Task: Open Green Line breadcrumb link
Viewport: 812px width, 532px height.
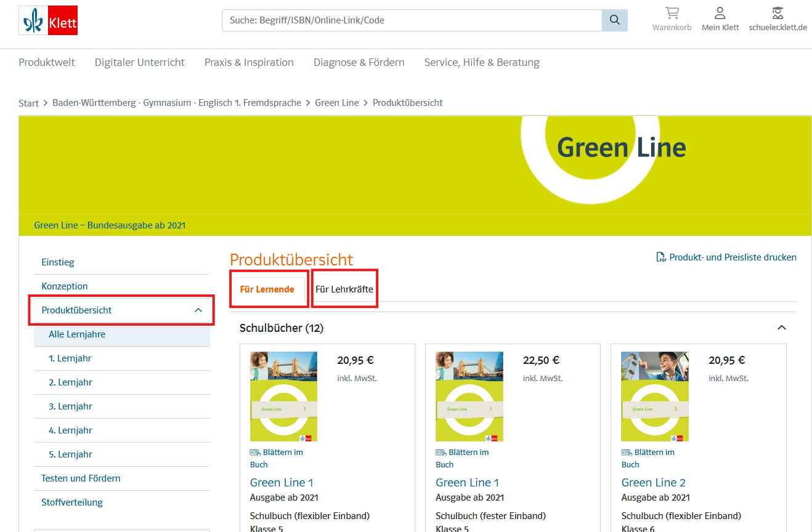Action: (337, 103)
